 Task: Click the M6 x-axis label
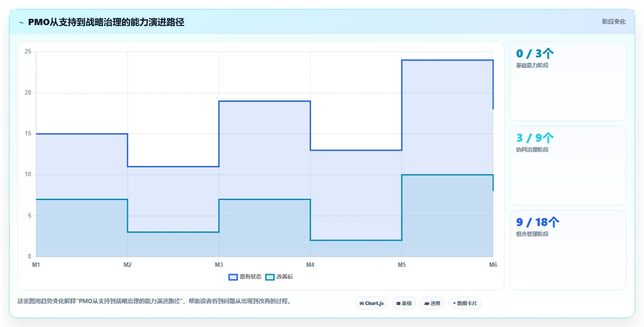pos(493,265)
